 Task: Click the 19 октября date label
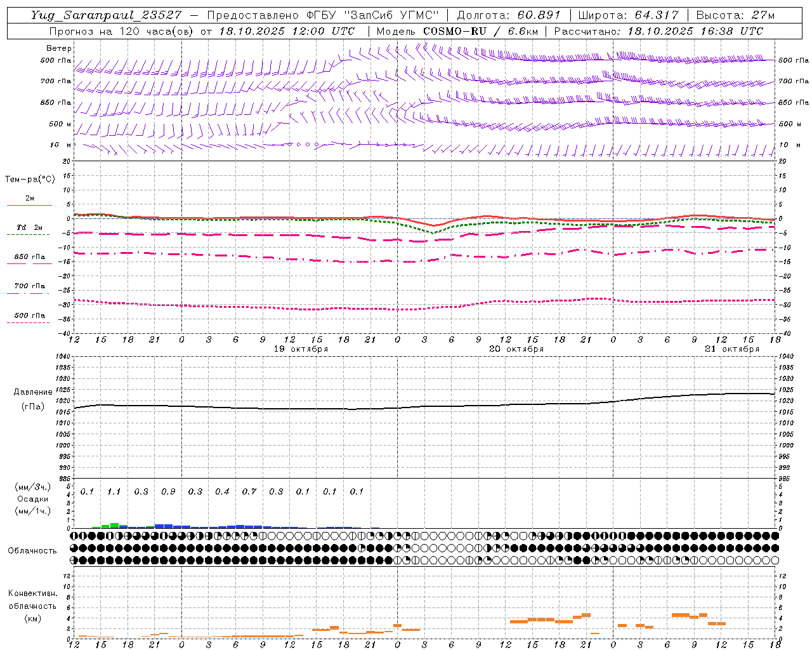[301, 349]
